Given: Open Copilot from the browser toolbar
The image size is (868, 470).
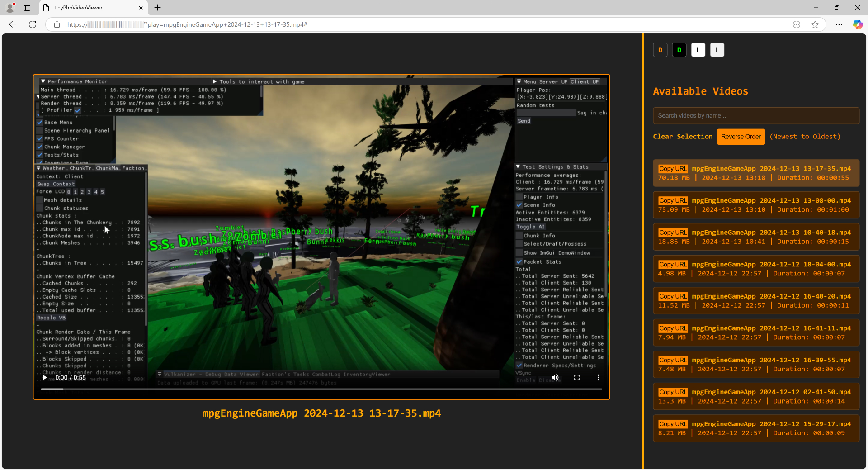Looking at the screenshot, I should 858,24.
